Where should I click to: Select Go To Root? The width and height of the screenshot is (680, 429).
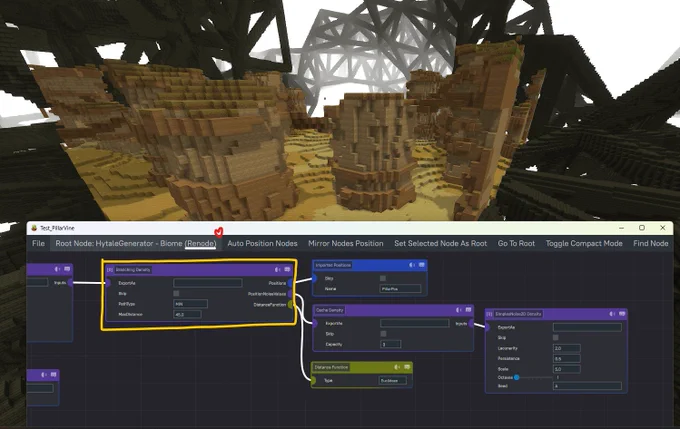(516, 243)
